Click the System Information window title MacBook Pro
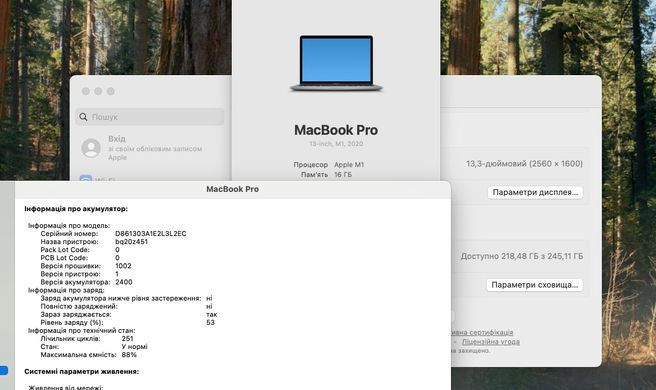The width and height of the screenshot is (656, 390). coord(233,189)
